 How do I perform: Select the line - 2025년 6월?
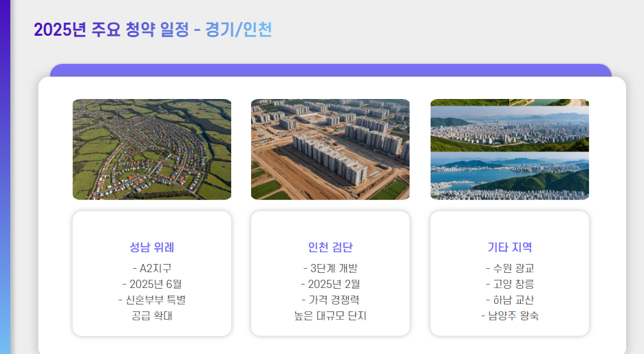[x=152, y=284]
